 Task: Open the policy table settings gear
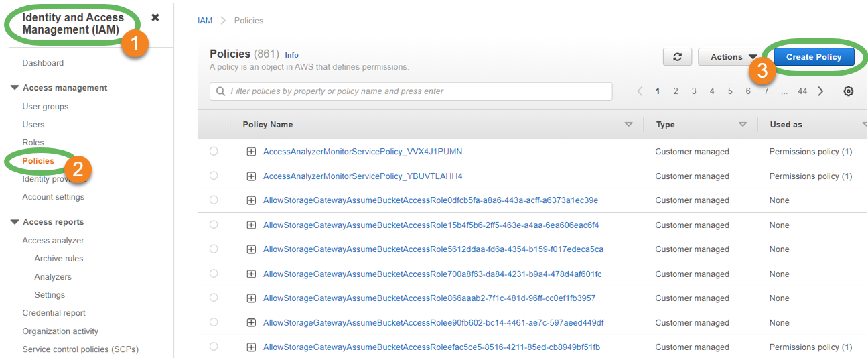(x=849, y=91)
